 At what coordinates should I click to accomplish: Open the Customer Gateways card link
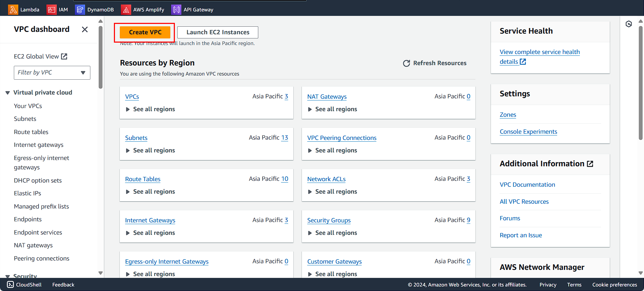point(334,262)
